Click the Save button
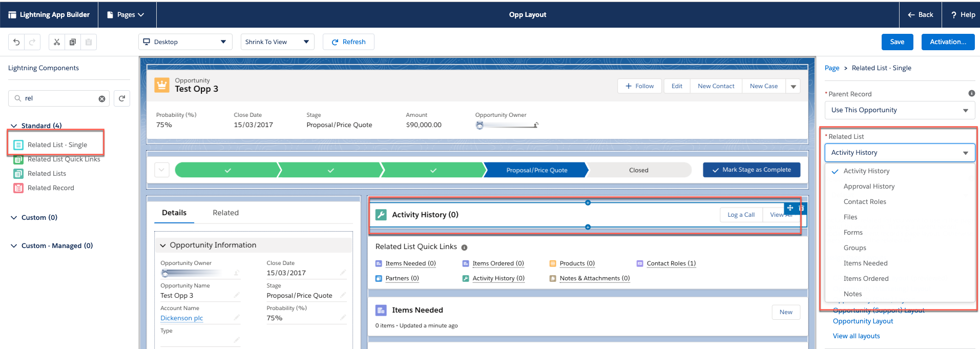This screenshot has width=980, height=349. pos(896,42)
